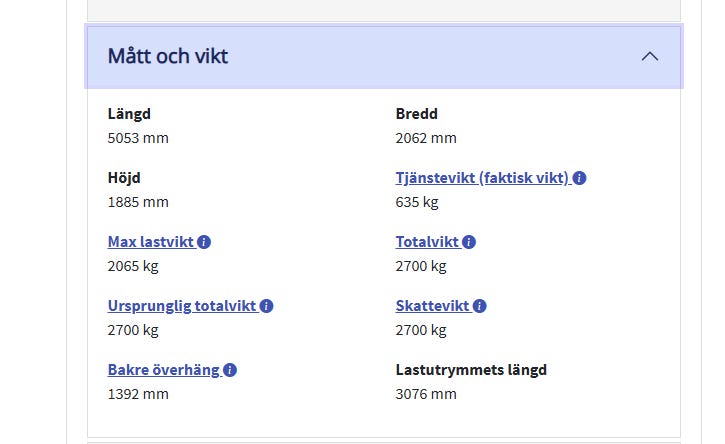Select the Höjd value 1885 mm
This screenshot has height=444, width=725.
138,202
